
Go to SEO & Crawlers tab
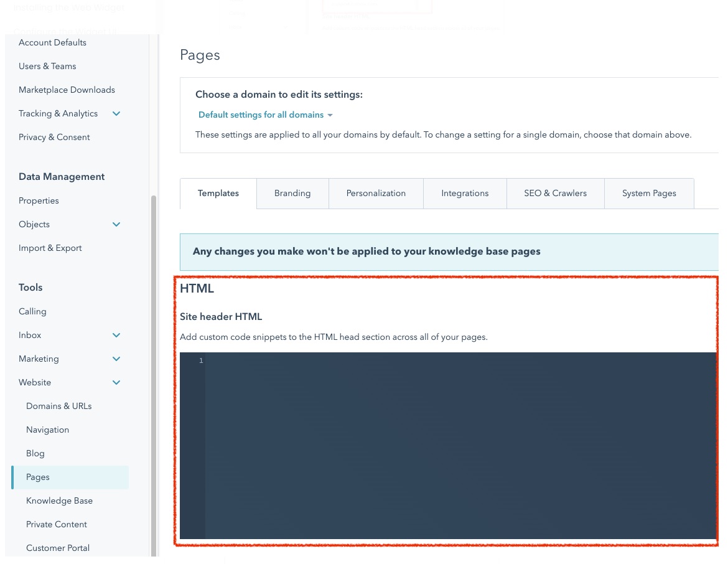click(x=555, y=193)
